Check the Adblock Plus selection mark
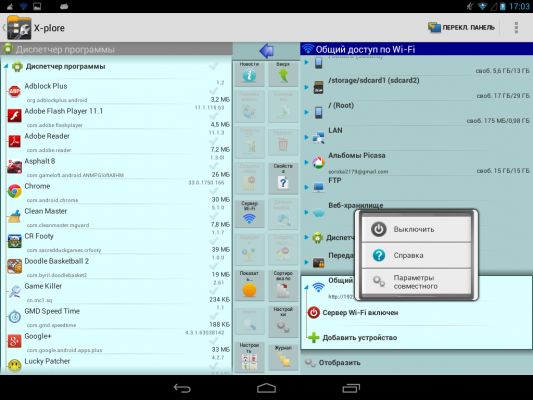 [x=213, y=91]
